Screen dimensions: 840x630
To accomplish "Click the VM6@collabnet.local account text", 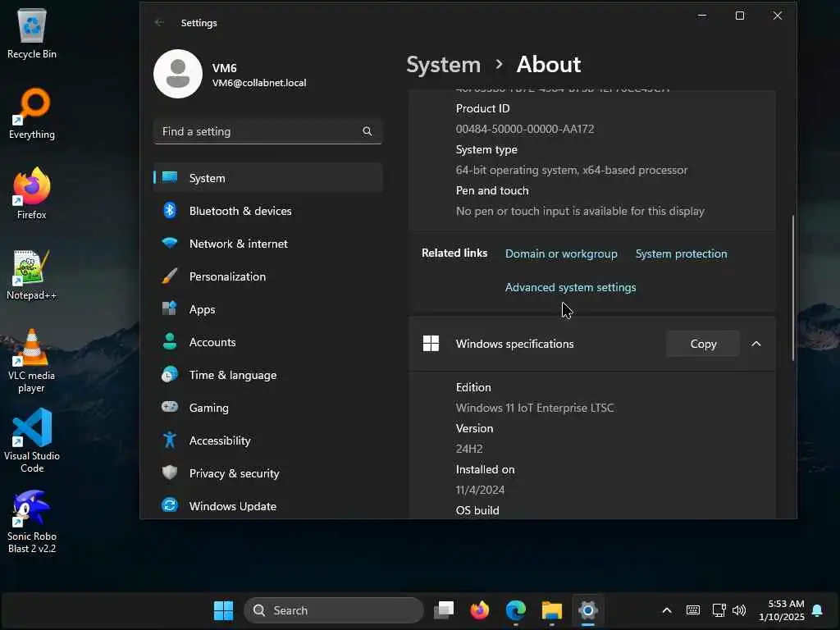I will [259, 83].
